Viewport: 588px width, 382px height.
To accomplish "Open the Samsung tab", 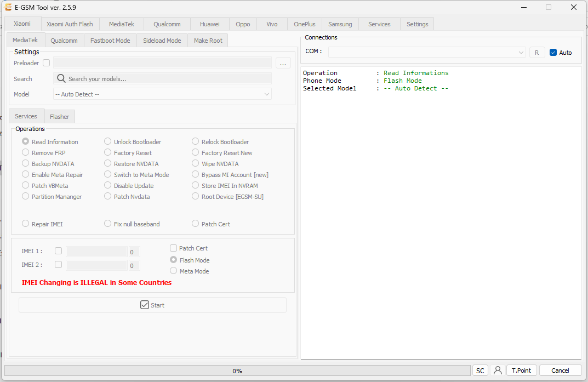I will [340, 24].
